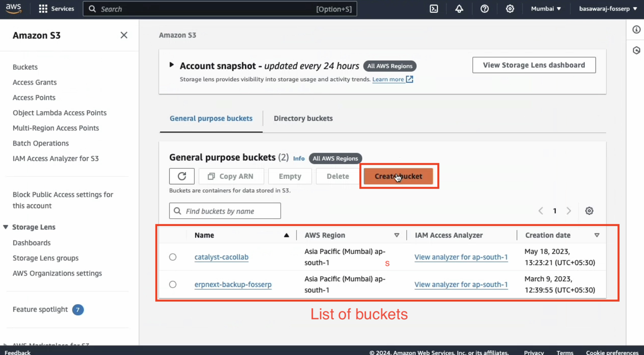This screenshot has width=644, height=355.
Task: Open the Learn more link
Action: point(388,79)
